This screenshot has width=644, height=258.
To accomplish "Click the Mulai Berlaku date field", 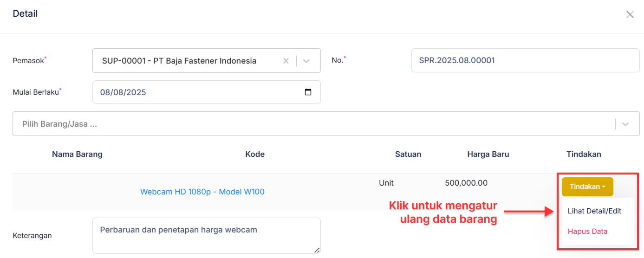I will [x=207, y=92].
